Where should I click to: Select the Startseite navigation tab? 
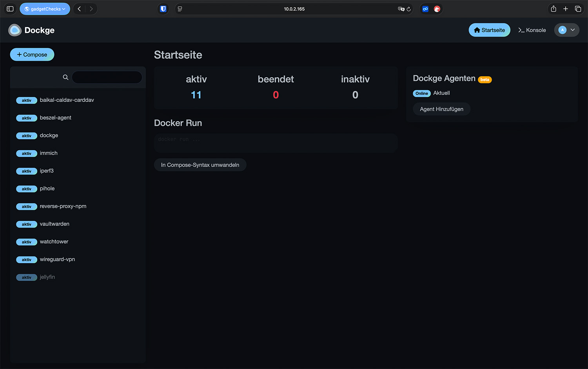click(x=489, y=30)
